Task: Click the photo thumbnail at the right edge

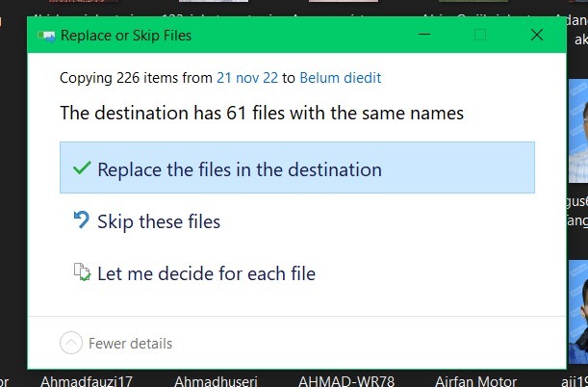Action: pos(577,135)
